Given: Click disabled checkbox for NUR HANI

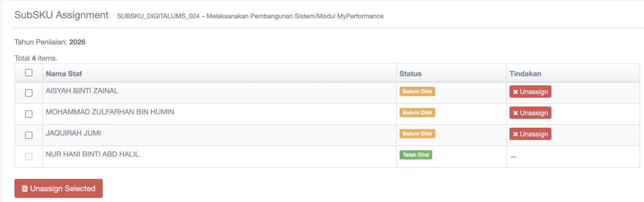Looking at the screenshot, I should pos(29,156).
